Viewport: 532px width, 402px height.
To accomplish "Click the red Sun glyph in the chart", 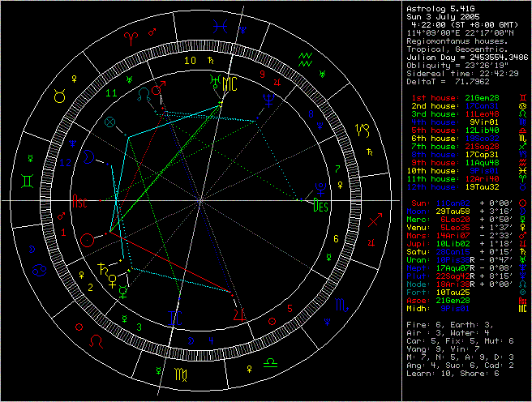I will (88, 240).
